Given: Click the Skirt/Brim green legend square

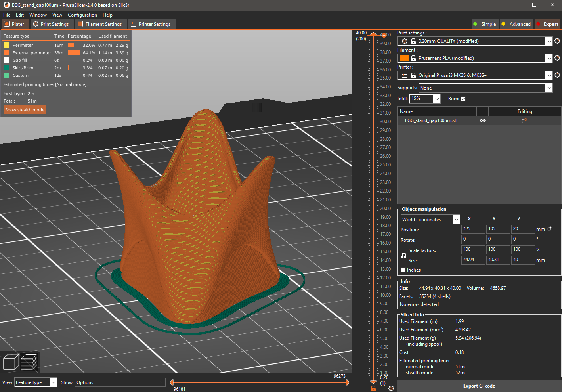Looking at the screenshot, I should 6,68.
